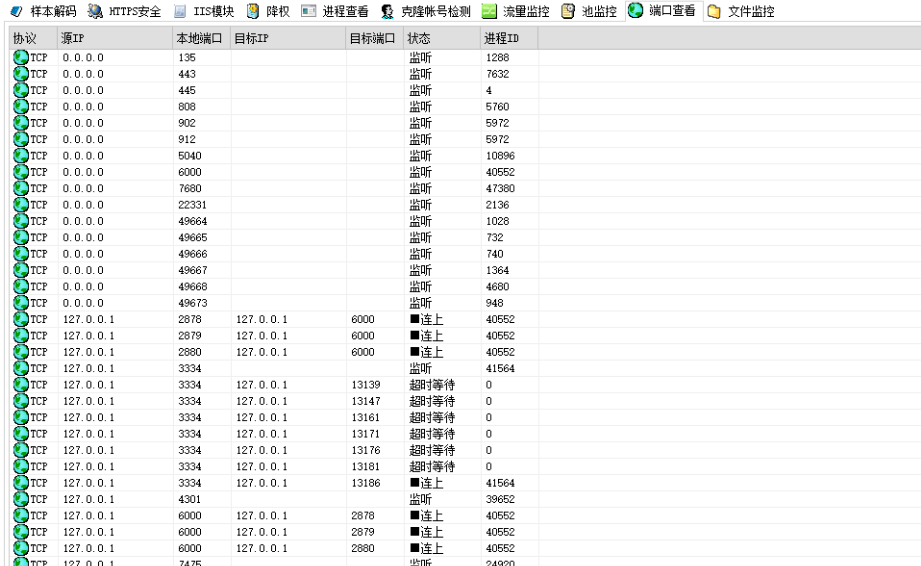
Task: Select target port 13161 cell
Action: [366, 417]
